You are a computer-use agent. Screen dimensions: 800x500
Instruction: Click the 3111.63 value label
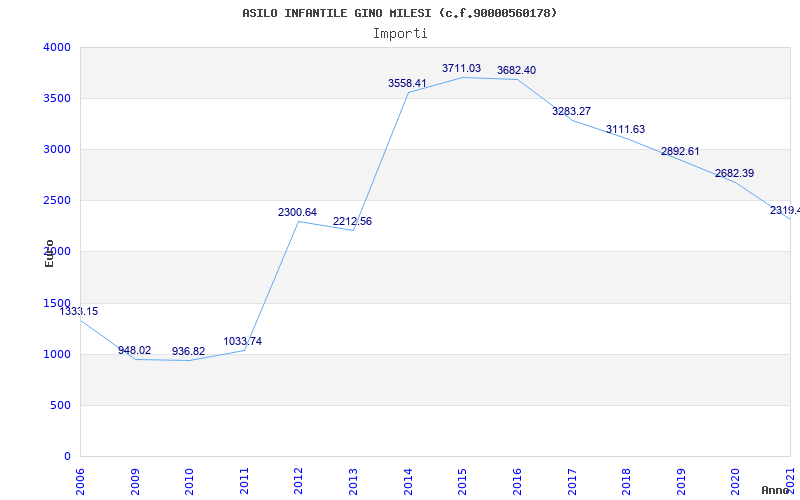coord(625,130)
